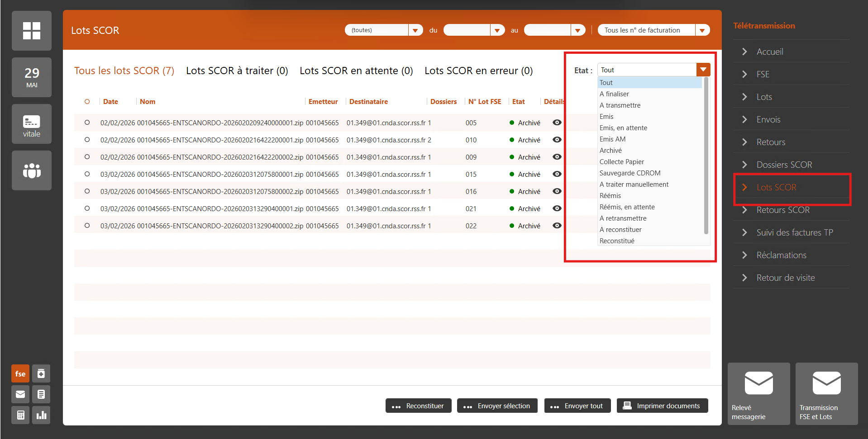Switch to Tous les lots SCOR tab
Screen dimensions: 868x439
click(x=124, y=71)
